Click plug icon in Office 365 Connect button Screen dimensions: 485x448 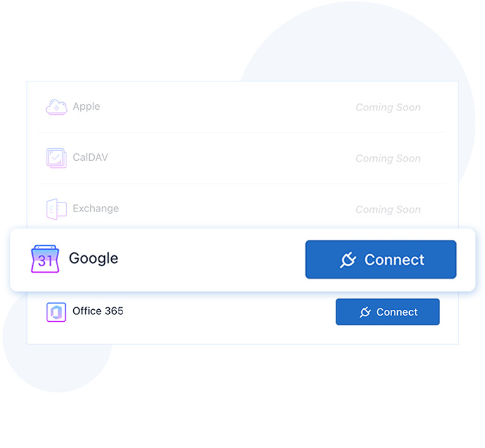click(x=365, y=312)
